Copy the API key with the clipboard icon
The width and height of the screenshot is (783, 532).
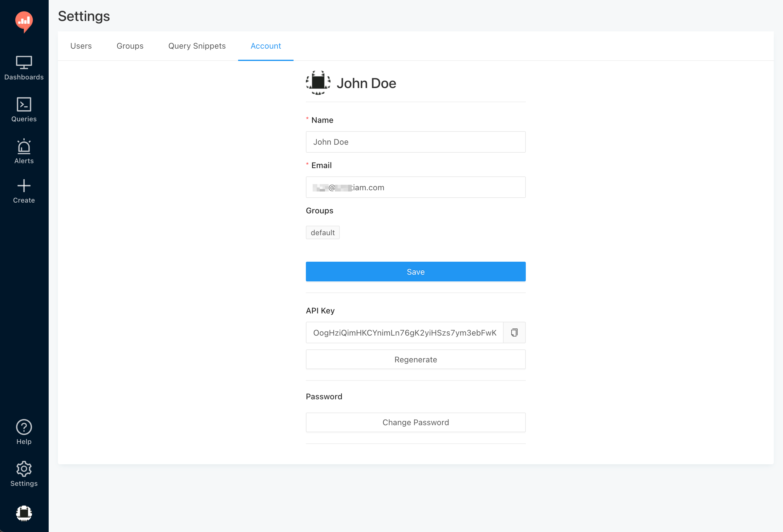tap(514, 333)
